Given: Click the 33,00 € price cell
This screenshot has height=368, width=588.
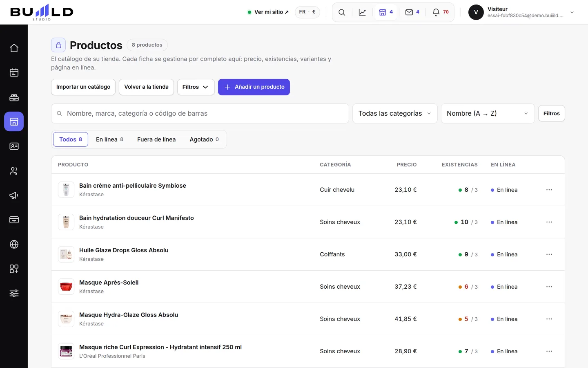Looking at the screenshot, I should tap(405, 254).
